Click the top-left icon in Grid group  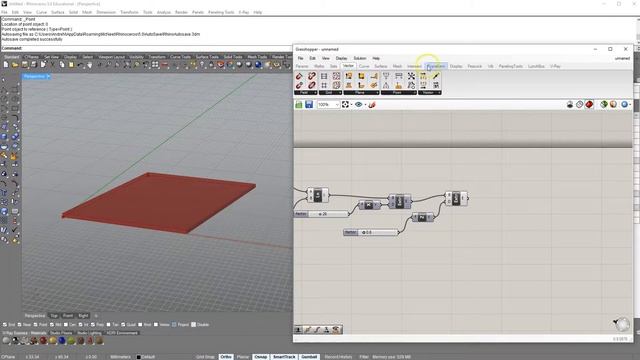pyautogui.click(x=324, y=76)
